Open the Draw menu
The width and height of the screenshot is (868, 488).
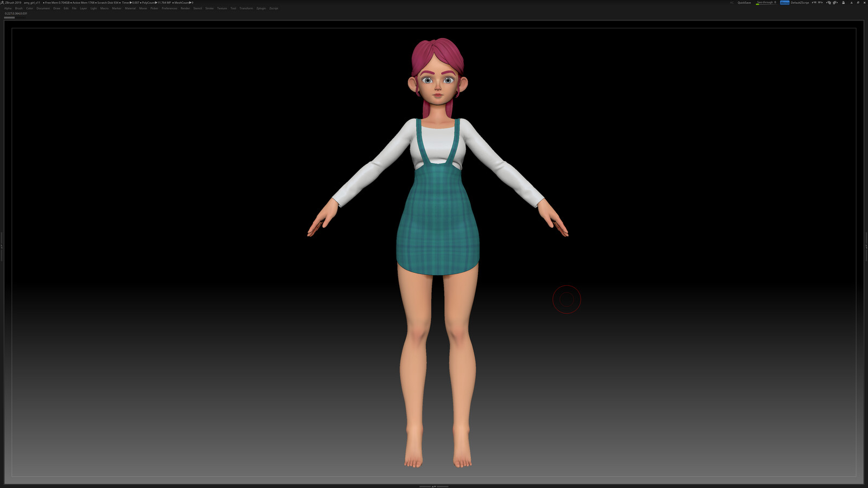(x=56, y=8)
